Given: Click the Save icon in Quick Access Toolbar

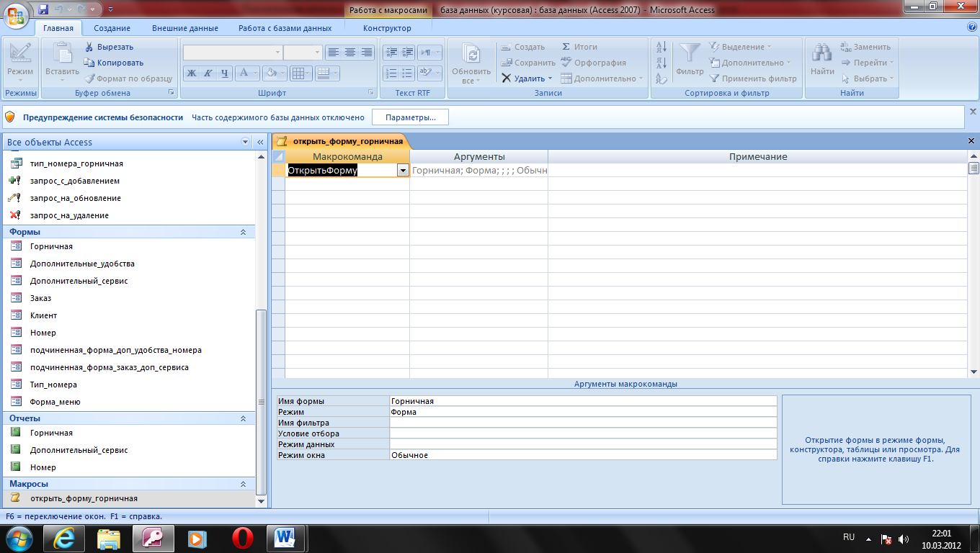Looking at the screenshot, I should pyautogui.click(x=43, y=9).
